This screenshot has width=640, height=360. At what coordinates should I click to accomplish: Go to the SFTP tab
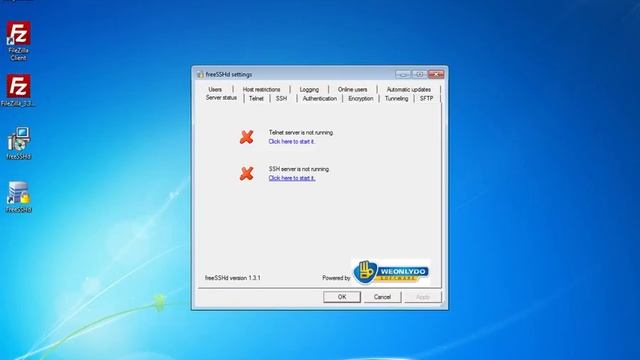427,98
